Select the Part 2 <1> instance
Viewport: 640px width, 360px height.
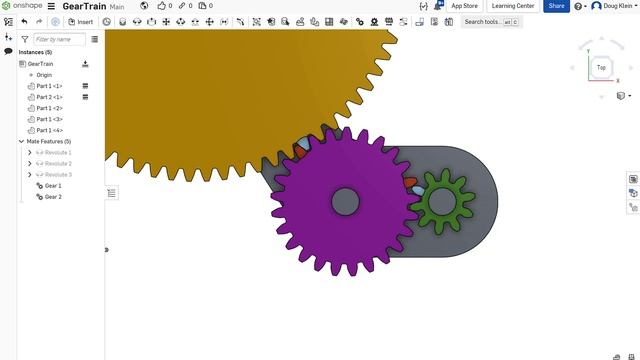[x=49, y=97]
